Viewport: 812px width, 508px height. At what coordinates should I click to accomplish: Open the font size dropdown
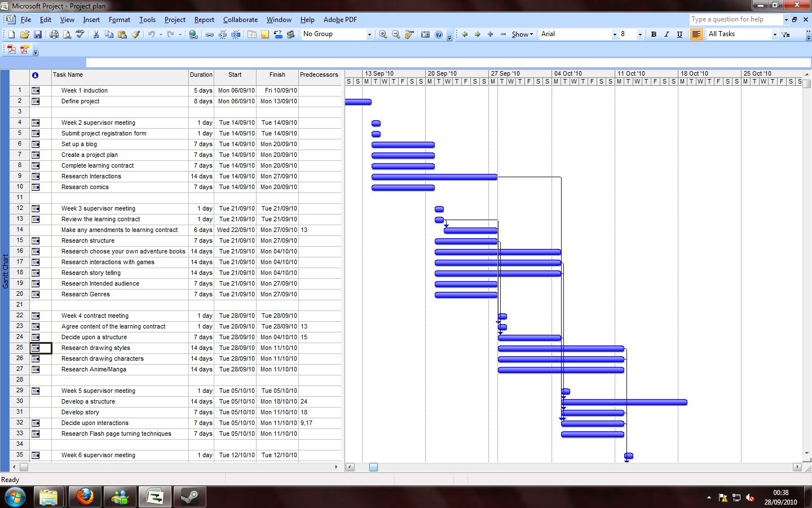tap(640, 34)
